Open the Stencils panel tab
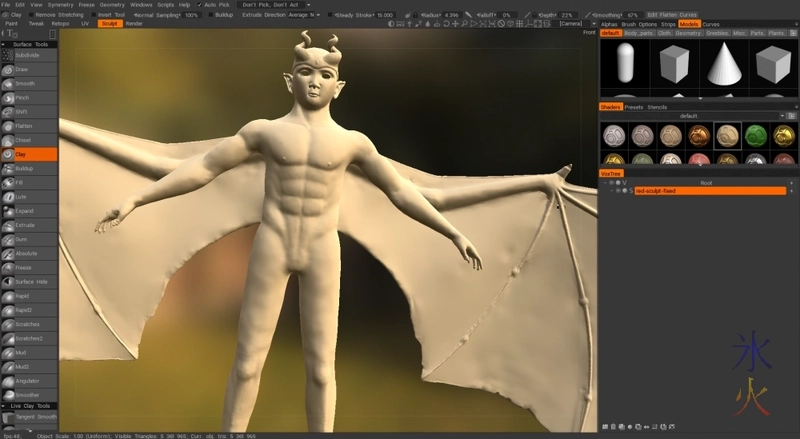This screenshot has height=439, width=800. (x=658, y=107)
